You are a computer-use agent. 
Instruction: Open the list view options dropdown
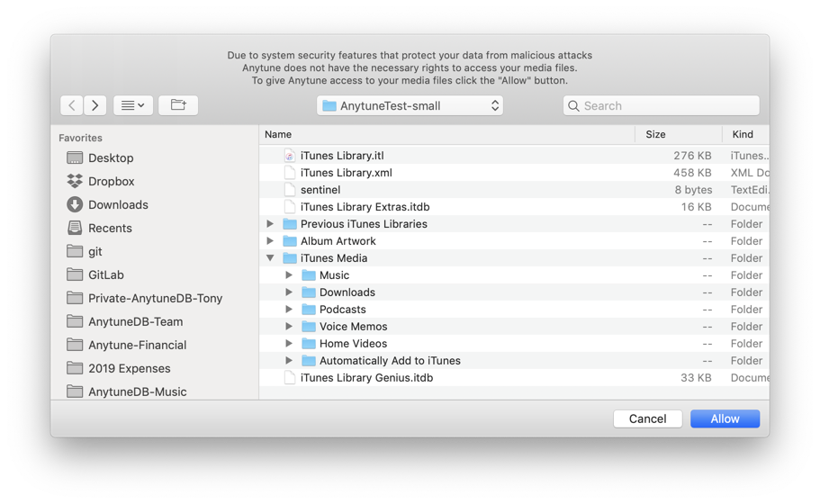tap(133, 105)
